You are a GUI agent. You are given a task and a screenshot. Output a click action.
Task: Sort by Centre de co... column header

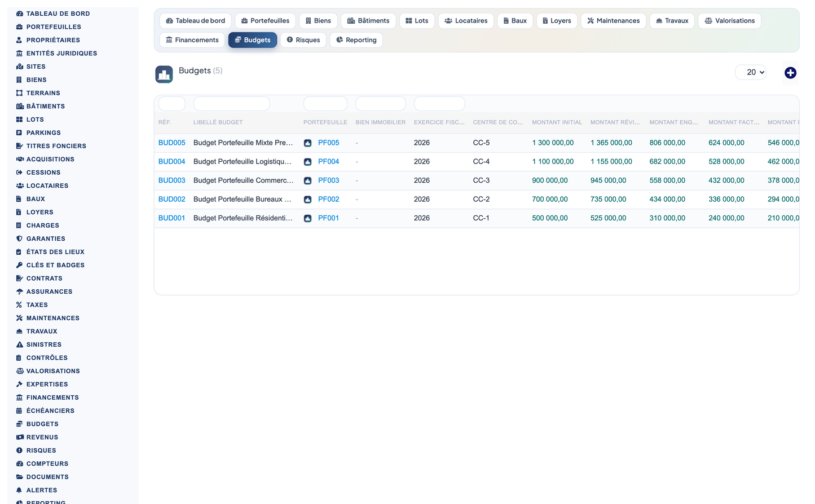tap(497, 122)
